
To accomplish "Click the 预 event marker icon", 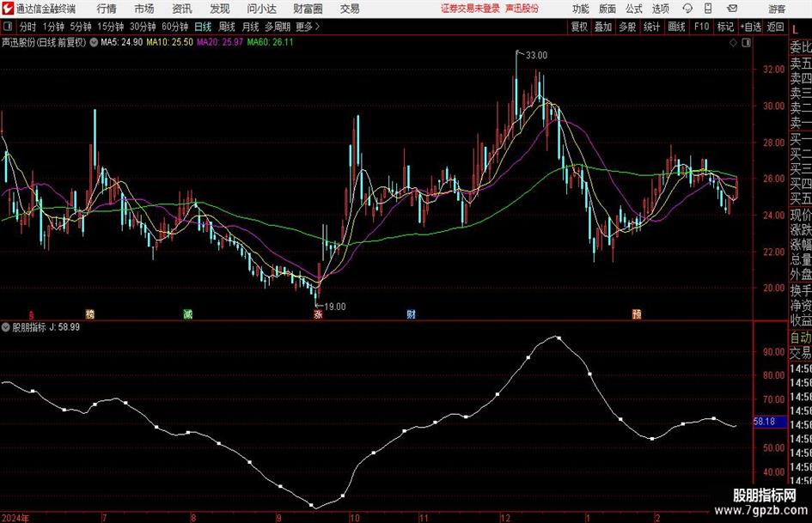I will [637, 313].
